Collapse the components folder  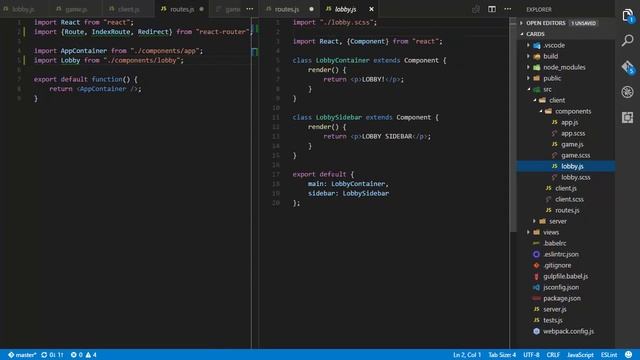pyautogui.click(x=540, y=111)
